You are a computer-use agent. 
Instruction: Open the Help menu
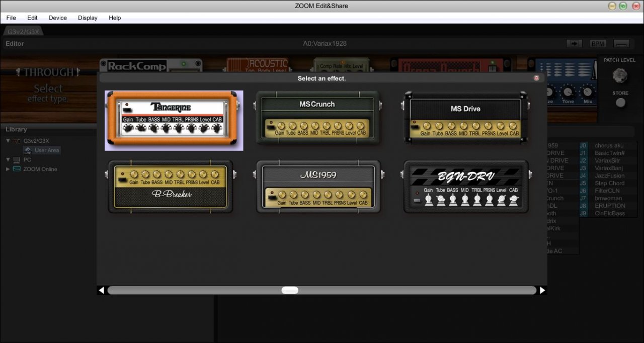115,18
